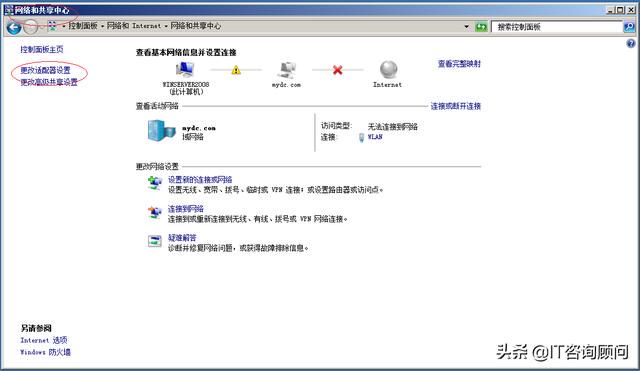Open 控制面板主页 link
This screenshot has height=371, width=640.
[42, 49]
